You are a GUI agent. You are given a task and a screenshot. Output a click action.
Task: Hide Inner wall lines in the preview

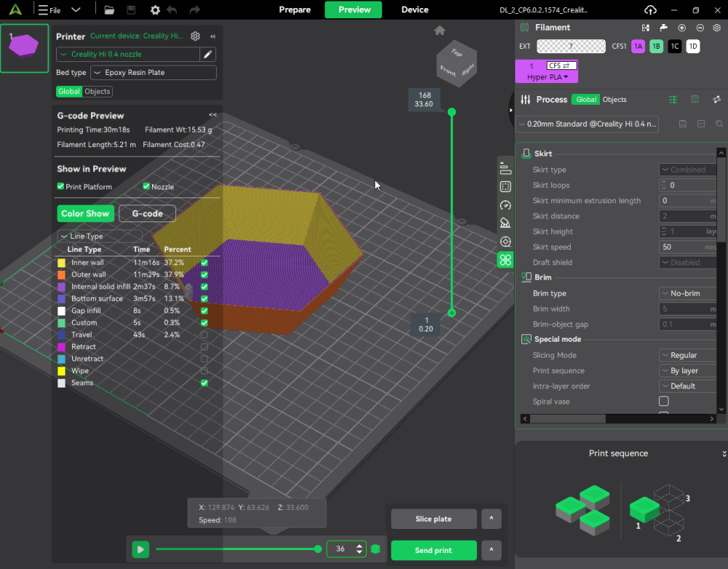point(205,263)
